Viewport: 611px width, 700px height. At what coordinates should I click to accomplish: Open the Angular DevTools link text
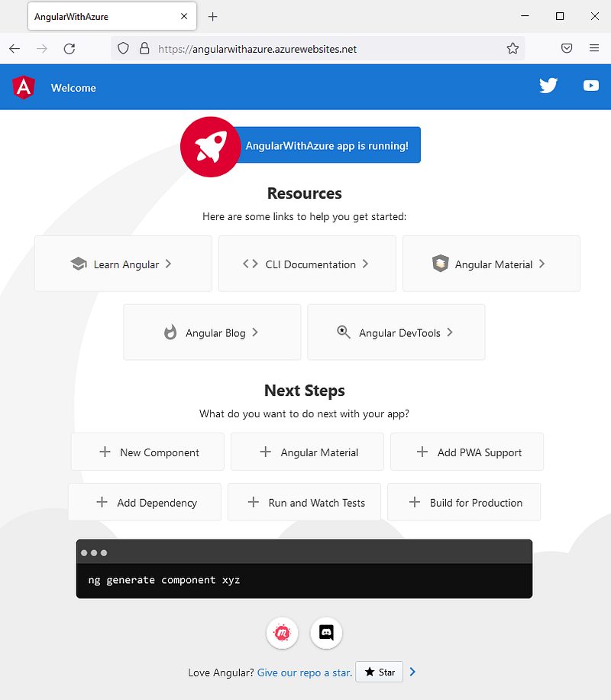pos(399,333)
